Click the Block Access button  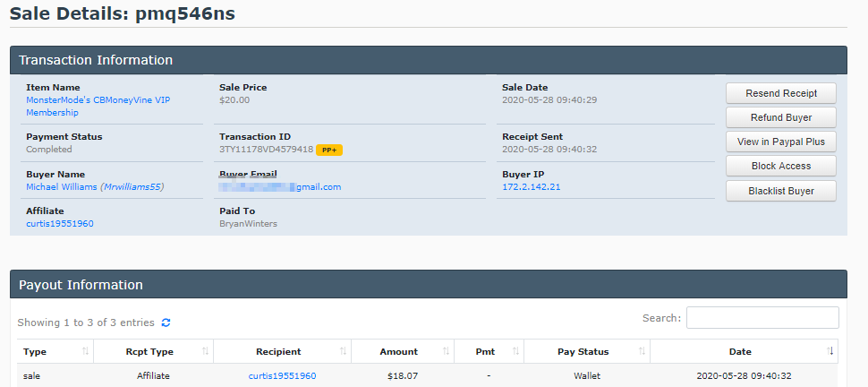[781, 166]
